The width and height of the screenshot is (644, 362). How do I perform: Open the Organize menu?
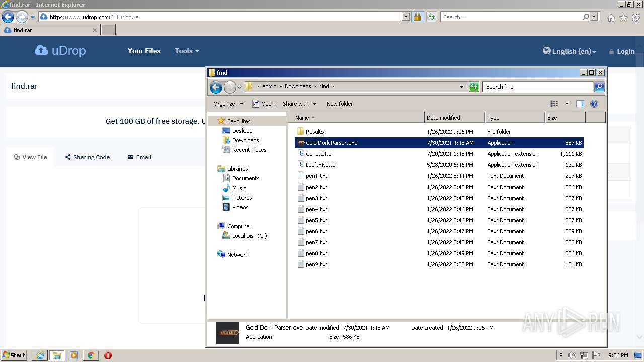click(228, 104)
